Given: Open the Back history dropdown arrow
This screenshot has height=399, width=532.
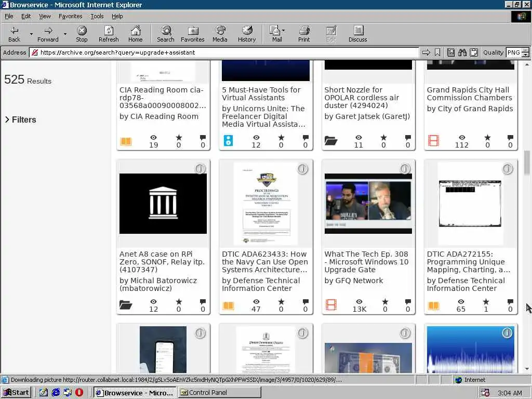Looking at the screenshot, I should coord(31,34).
